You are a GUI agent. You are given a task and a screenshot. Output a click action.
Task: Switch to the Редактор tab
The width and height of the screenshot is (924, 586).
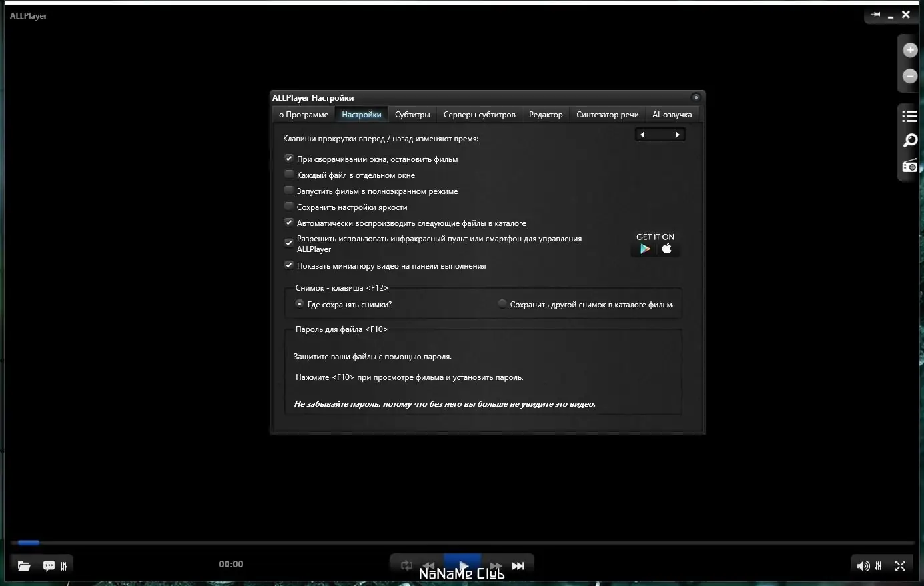coord(546,115)
